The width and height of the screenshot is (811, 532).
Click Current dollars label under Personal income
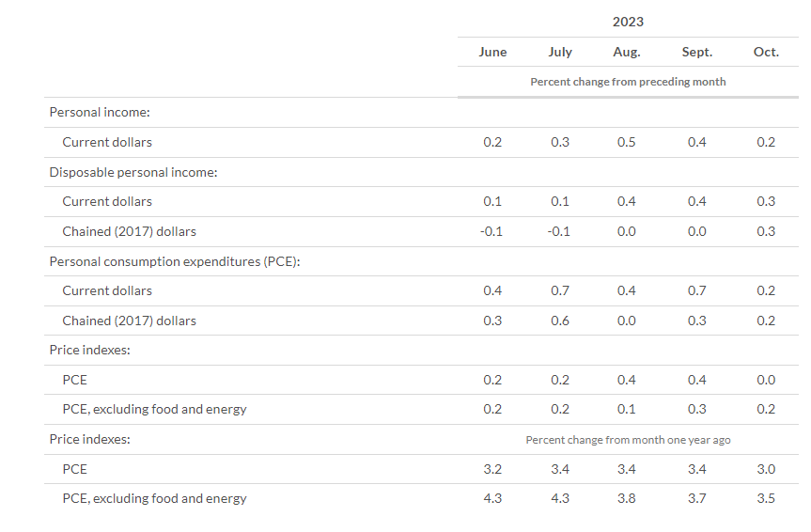(x=107, y=142)
